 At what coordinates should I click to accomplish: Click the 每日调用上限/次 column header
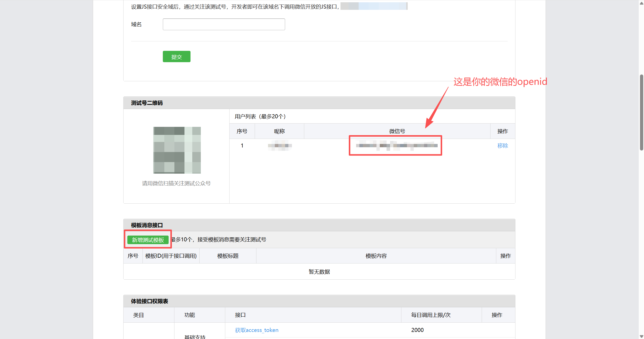coord(431,315)
